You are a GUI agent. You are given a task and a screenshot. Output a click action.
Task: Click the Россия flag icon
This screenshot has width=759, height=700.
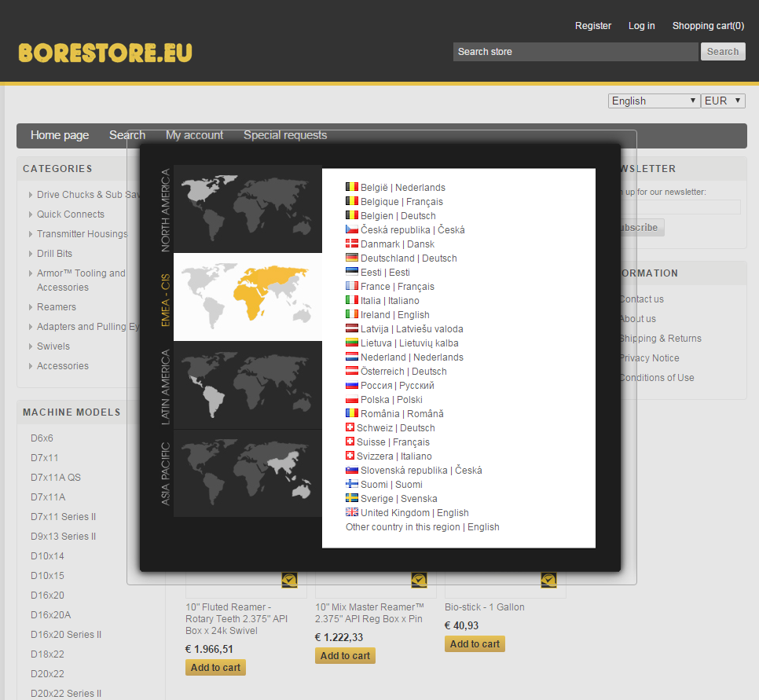pyautogui.click(x=352, y=385)
